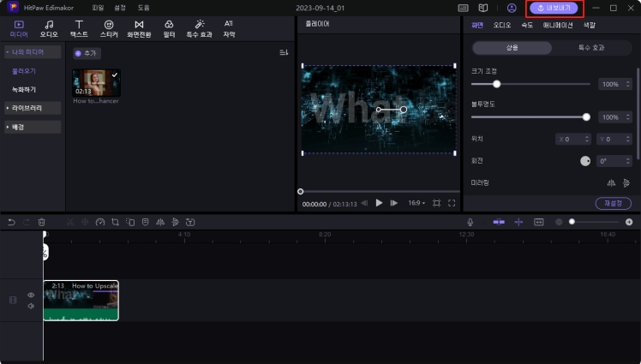Click the user account icon in title bar
Viewport: 641px width, 364px height.
(x=512, y=8)
